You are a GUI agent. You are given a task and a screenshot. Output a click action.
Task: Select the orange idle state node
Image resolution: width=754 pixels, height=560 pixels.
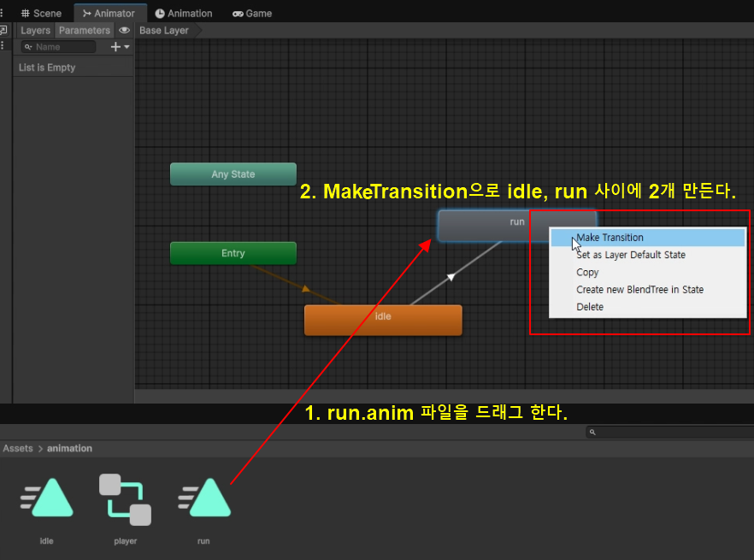(383, 320)
